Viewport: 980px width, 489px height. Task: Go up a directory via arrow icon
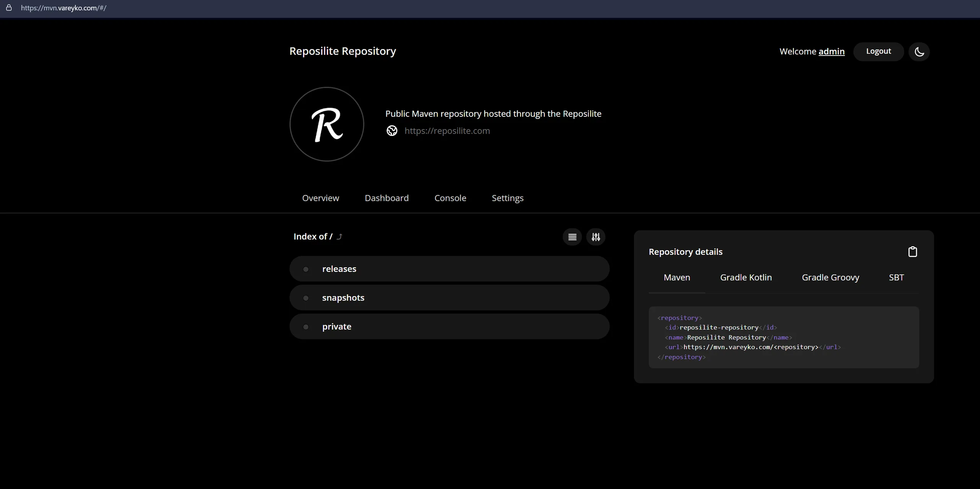[339, 237]
